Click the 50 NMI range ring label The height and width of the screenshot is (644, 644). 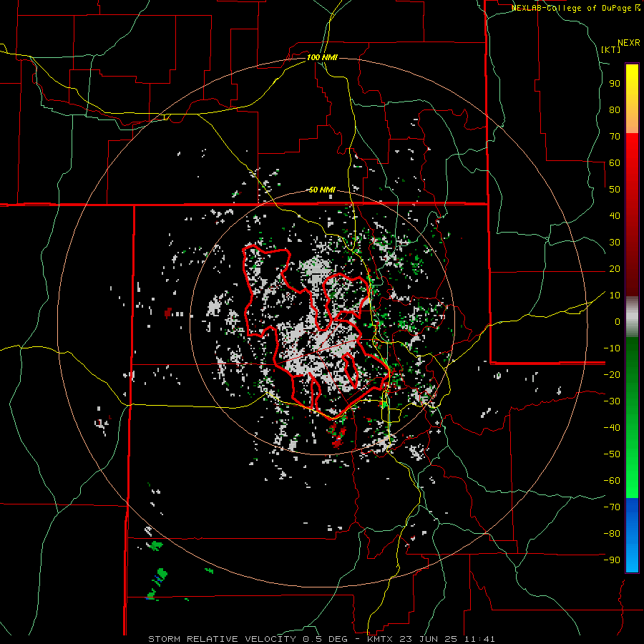coord(322,190)
